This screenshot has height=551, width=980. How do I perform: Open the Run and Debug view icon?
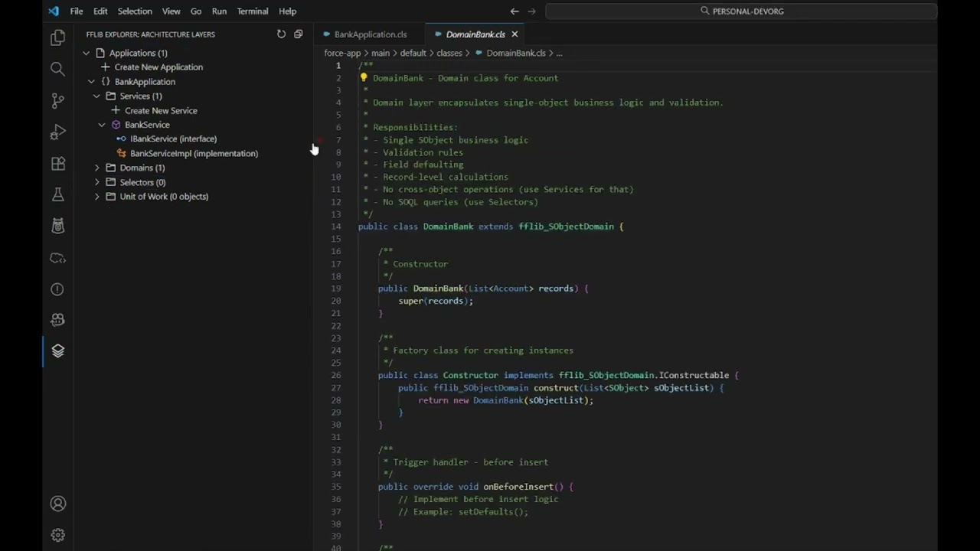pyautogui.click(x=57, y=132)
